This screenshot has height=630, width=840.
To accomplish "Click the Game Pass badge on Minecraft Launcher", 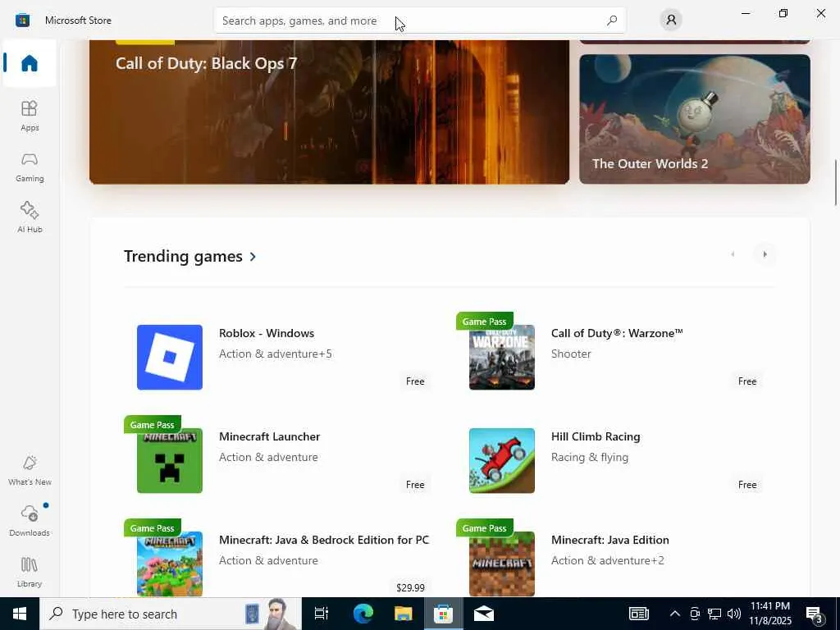I will pos(152,425).
